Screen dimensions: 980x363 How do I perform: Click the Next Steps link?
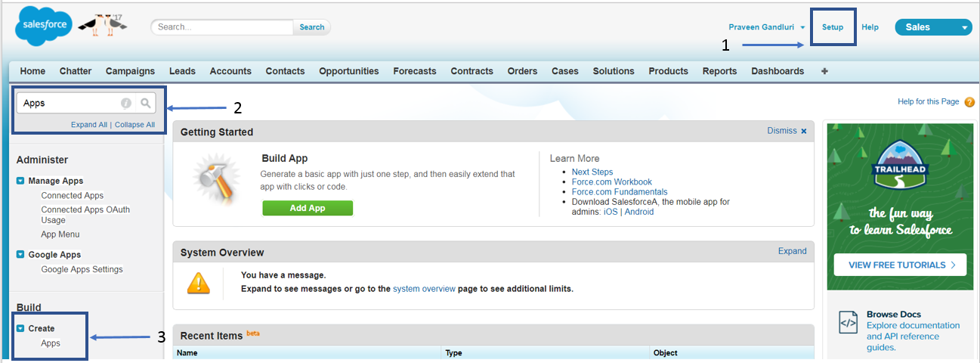(x=592, y=172)
